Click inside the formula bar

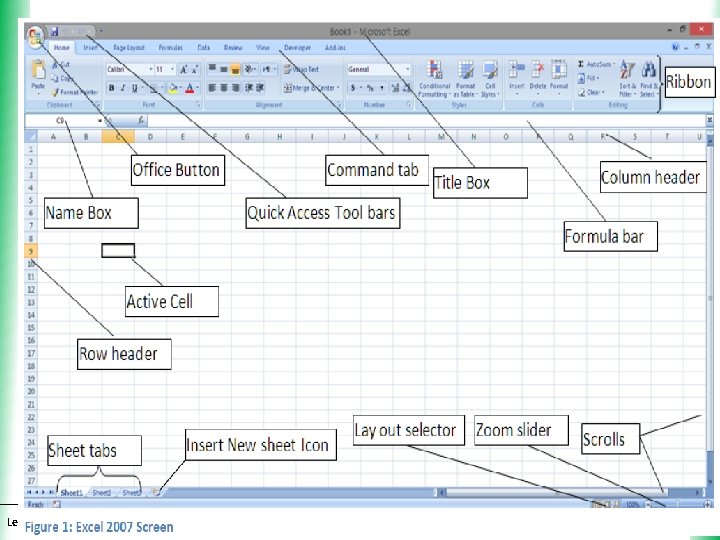point(427,120)
